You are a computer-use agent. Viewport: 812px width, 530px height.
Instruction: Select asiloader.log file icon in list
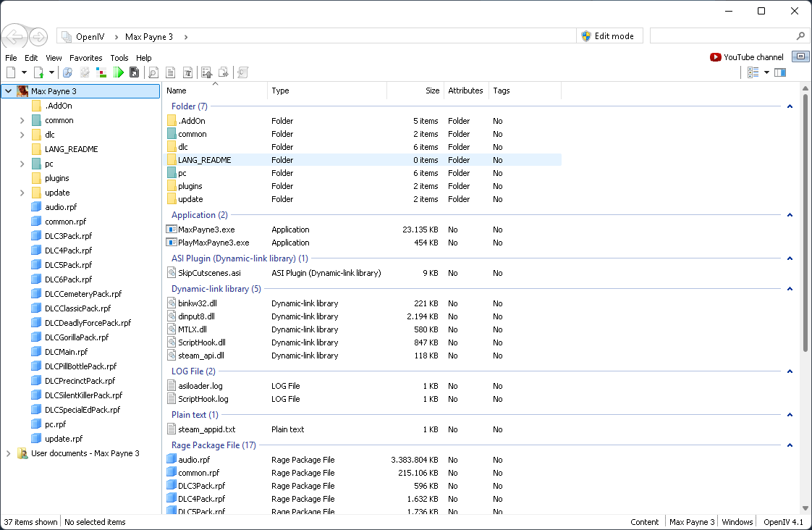pyautogui.click(x=172, y=385)
